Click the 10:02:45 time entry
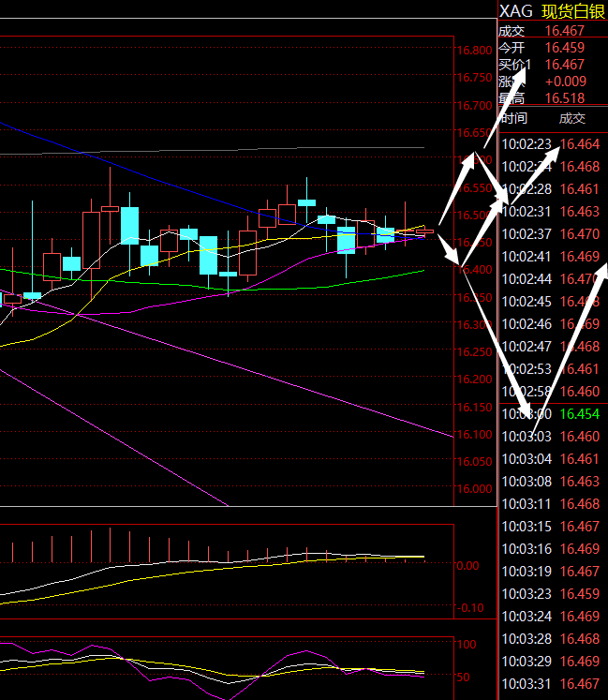 [x=526, y=302]
